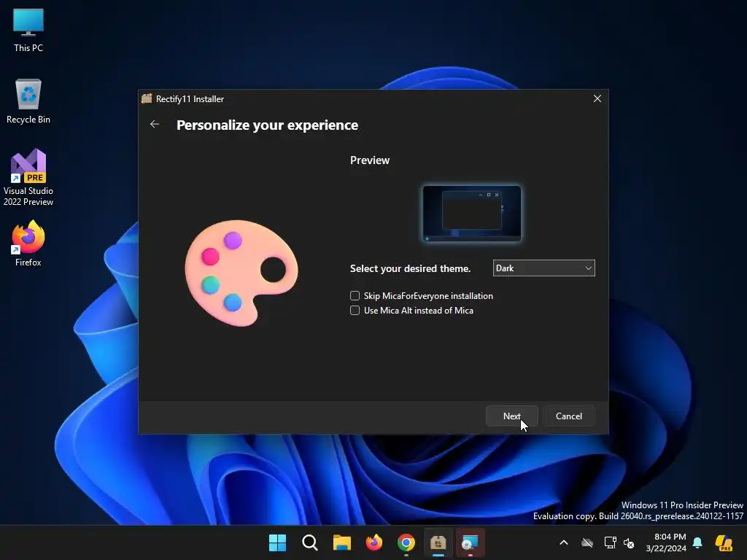The height and width of the screenshot is (560, 747).
Task: Click the muted volume tray icon
Action: click(x=629, y=542)
